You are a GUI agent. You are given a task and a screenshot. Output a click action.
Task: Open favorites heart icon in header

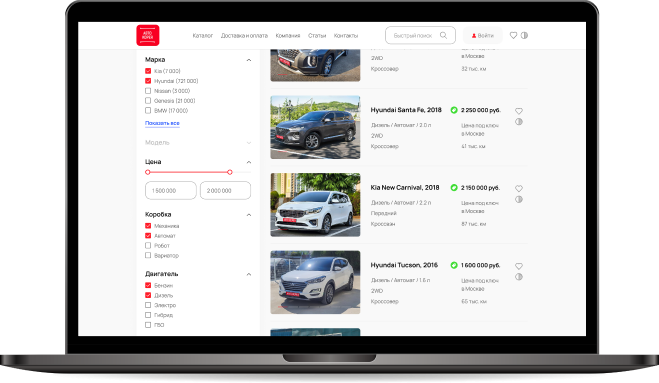[513, 35]
